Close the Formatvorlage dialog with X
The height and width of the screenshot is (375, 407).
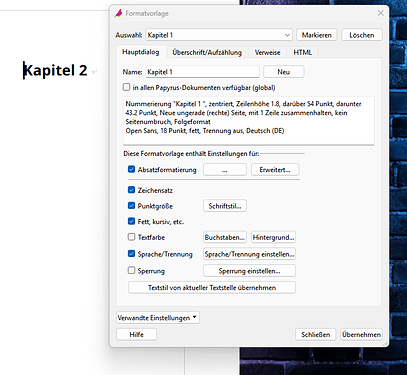point(380,13)
